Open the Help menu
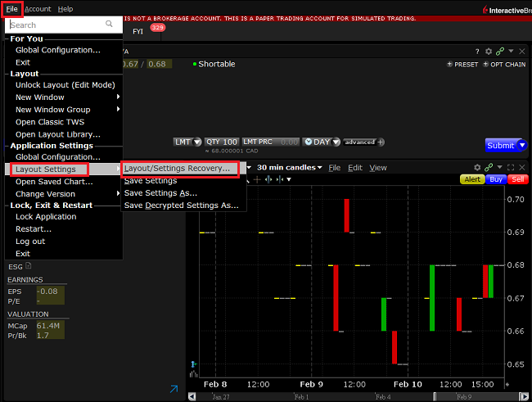 pyautogui.click(x=65, y=9)
